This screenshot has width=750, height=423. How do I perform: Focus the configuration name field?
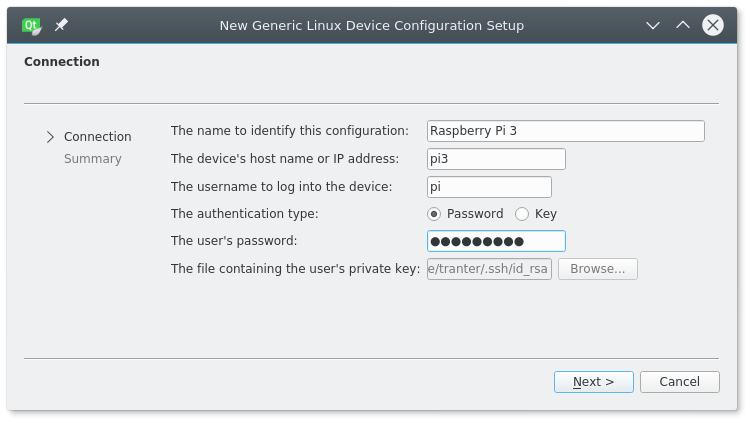tap(565, 131)
